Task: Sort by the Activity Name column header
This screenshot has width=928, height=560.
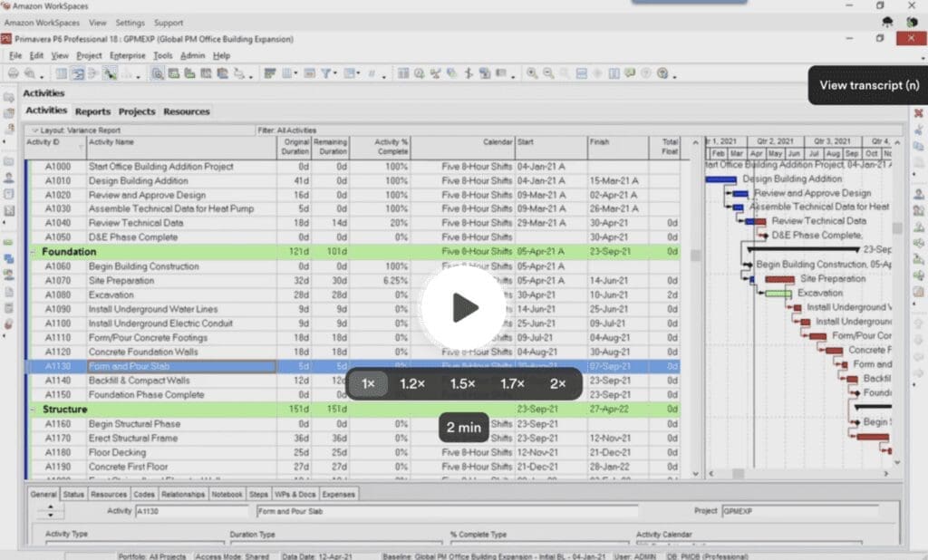Action: 181,148
